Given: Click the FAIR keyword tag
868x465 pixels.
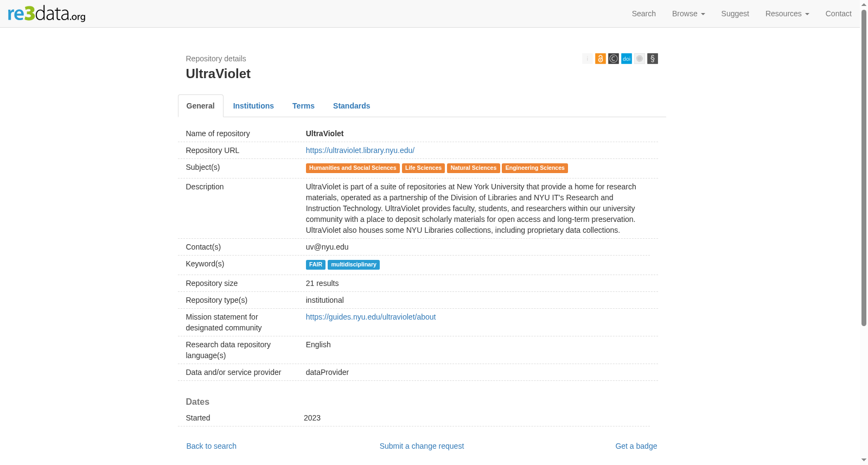Looking at the screenshot, I should (x=316, y=265).
